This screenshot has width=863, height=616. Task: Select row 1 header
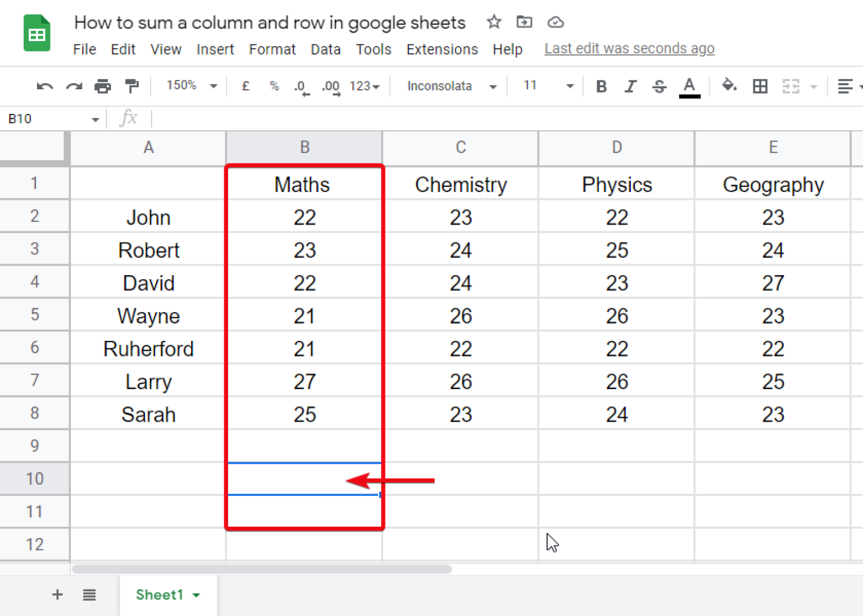pyautogui.click(x=34, y=183)
